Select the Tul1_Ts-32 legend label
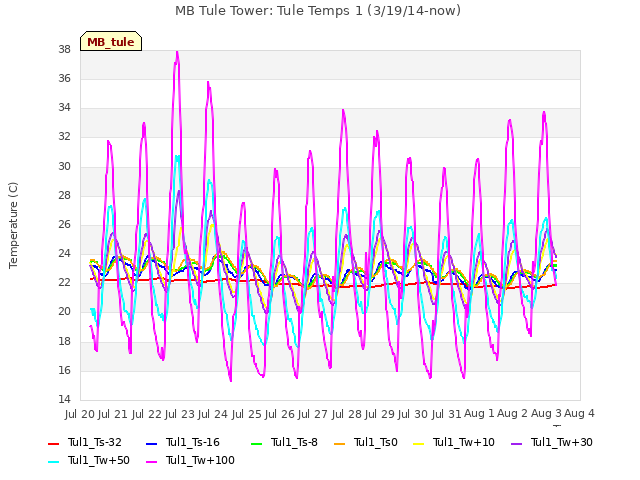The height and width of the screenshot is (480, 640). coord(95,442)
